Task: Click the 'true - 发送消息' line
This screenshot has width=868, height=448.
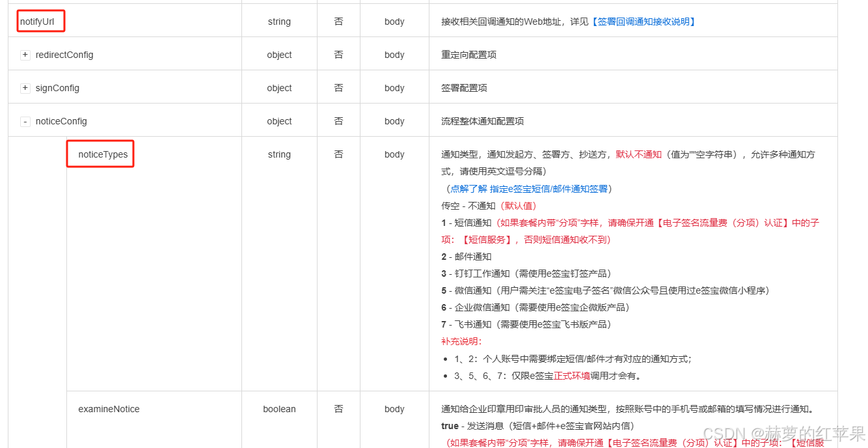Action: pyautogui.click(x=537, y=426)
